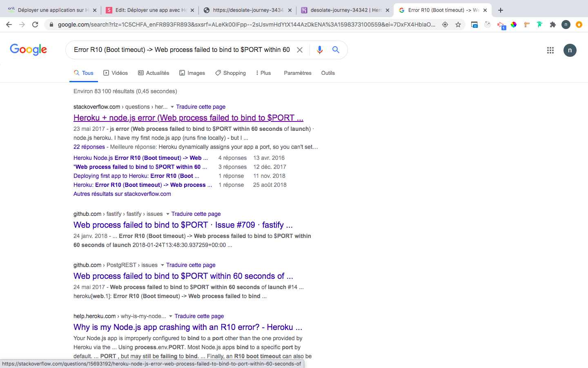Image resolution: width=588 pixels, height=368 pixels.
Task: Open 'Why is my Node.js app crashing with an R10 error?' result
Action: coord(188,327)
